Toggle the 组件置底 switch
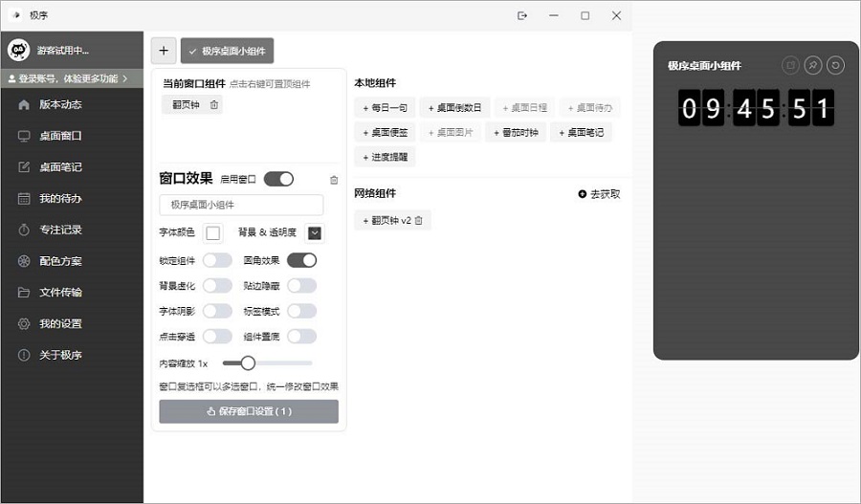 pos(302,336)
